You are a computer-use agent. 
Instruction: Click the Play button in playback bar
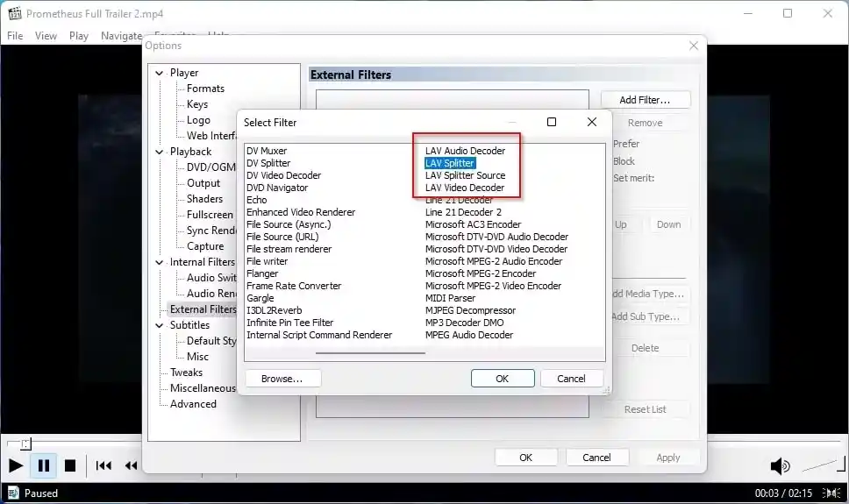[x=16, y=465]
